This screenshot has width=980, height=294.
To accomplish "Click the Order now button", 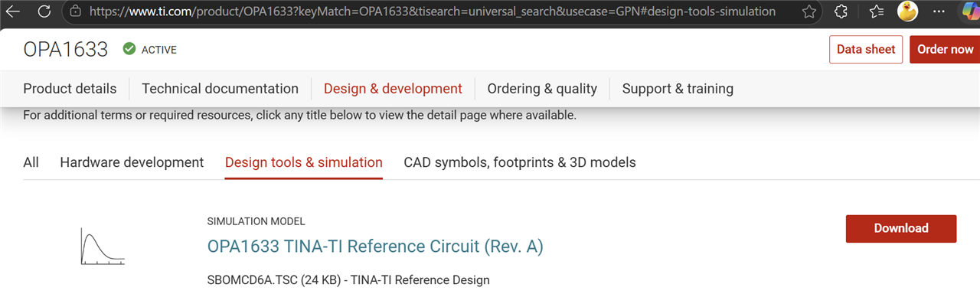I will pos(945,49).
